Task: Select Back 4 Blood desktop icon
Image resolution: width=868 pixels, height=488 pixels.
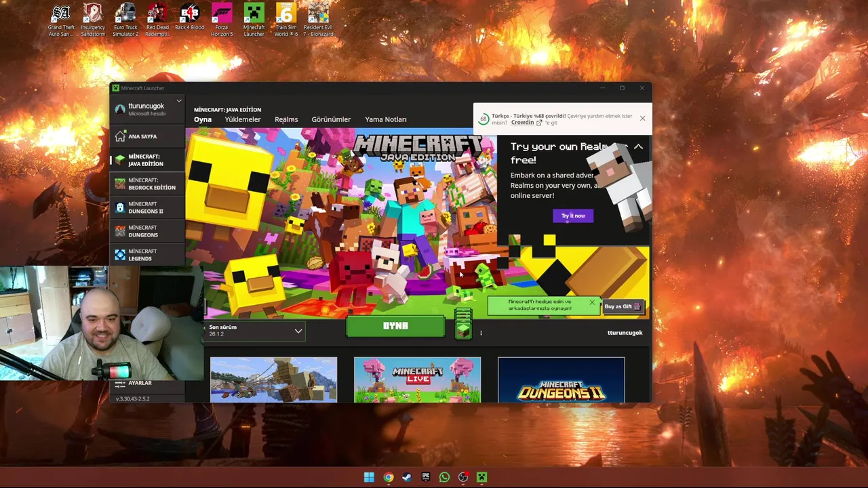Action: tap(189, 18)
